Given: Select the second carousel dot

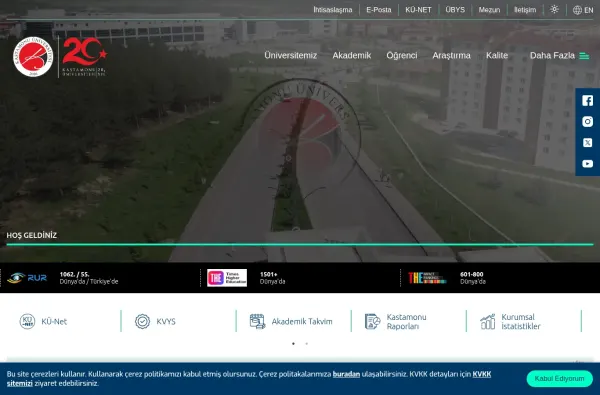Looking at the screenshot, I should coord(307,343).
